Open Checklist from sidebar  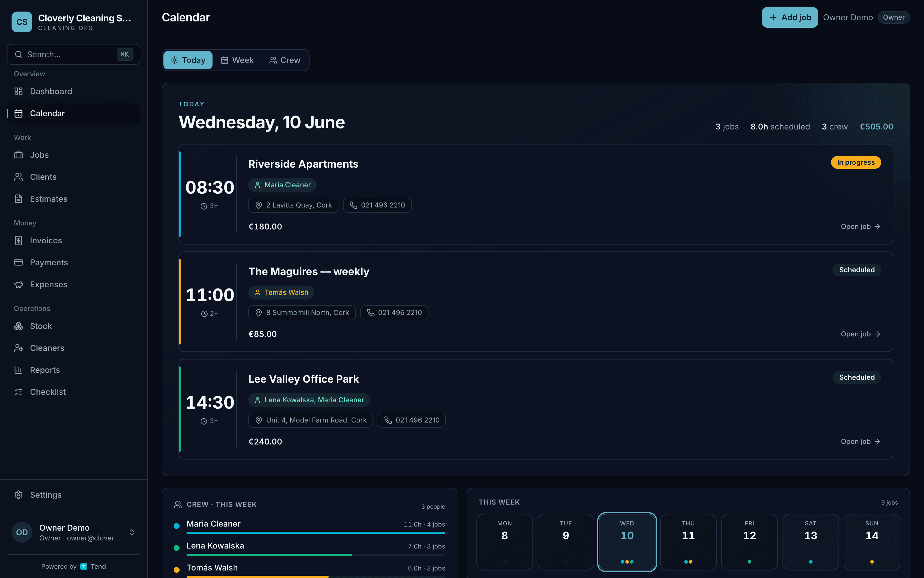(x=74, y=392)
